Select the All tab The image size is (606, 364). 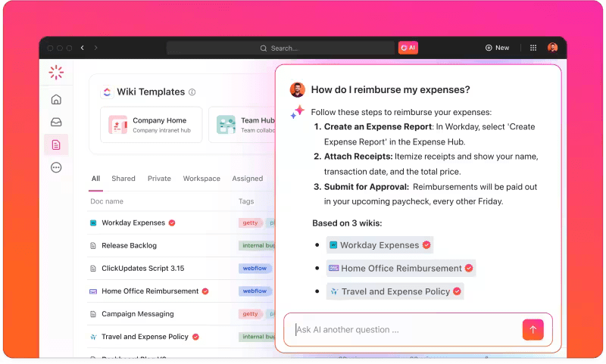(x=96, y=179)
